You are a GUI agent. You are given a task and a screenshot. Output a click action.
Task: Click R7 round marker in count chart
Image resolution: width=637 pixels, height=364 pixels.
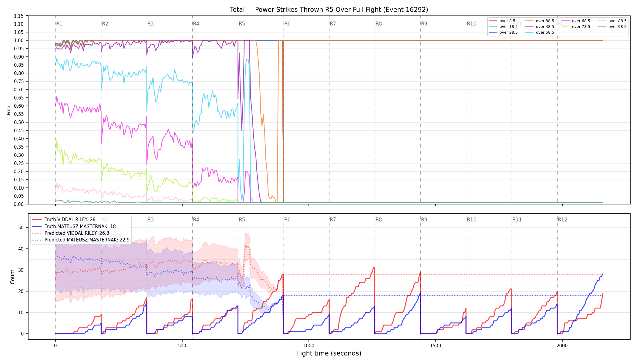(333, 220)
